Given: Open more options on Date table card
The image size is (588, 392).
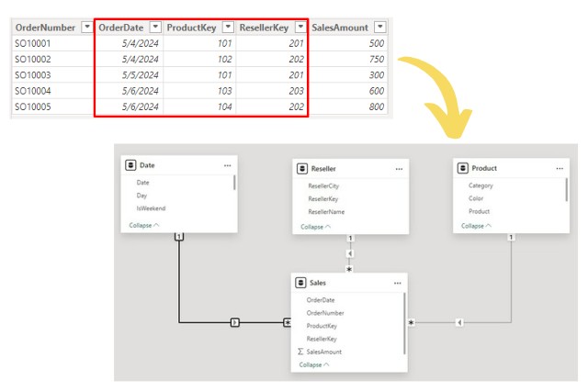Looking at the screenshot, I should 226,165.
